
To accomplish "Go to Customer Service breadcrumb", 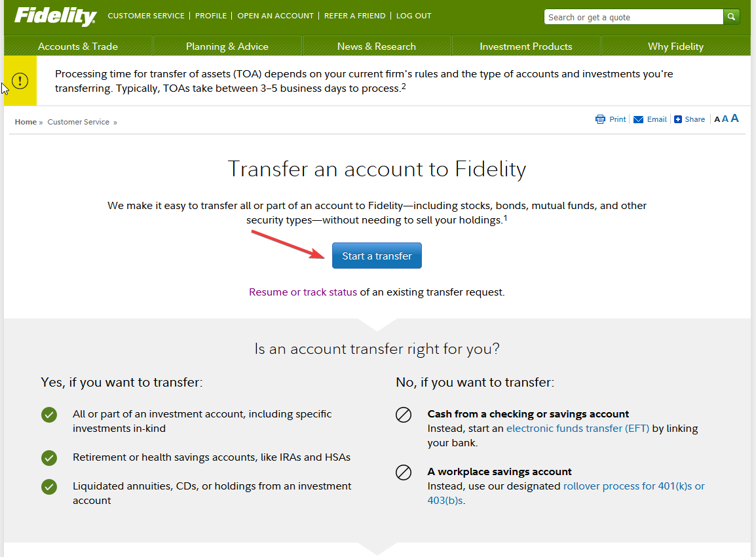I will tap(78, 122).
